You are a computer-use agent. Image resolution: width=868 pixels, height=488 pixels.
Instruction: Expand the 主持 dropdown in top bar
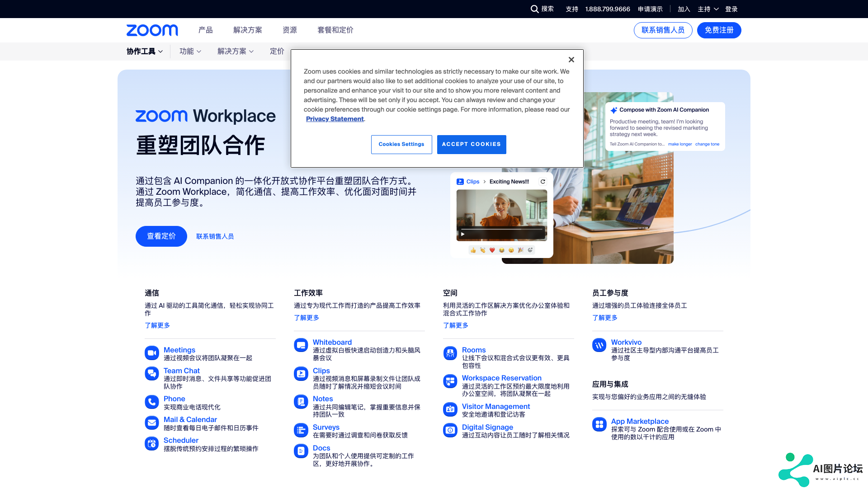pos(708,9)
